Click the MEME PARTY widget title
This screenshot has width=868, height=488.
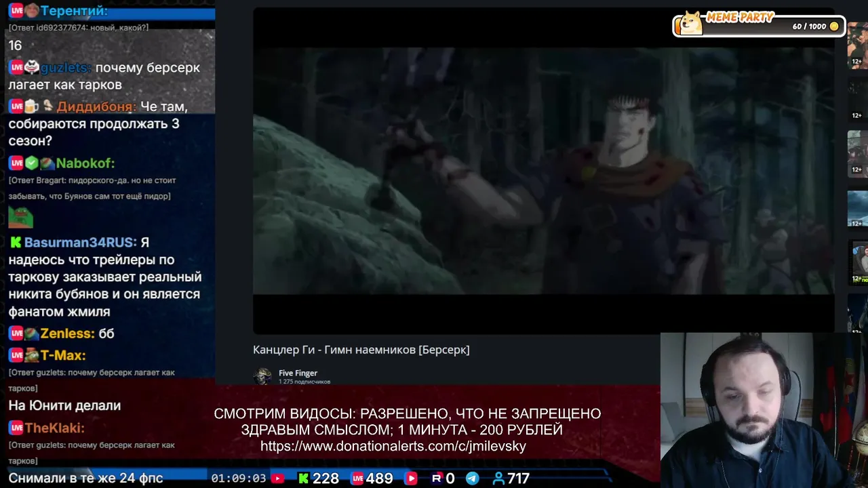point(740,17)
